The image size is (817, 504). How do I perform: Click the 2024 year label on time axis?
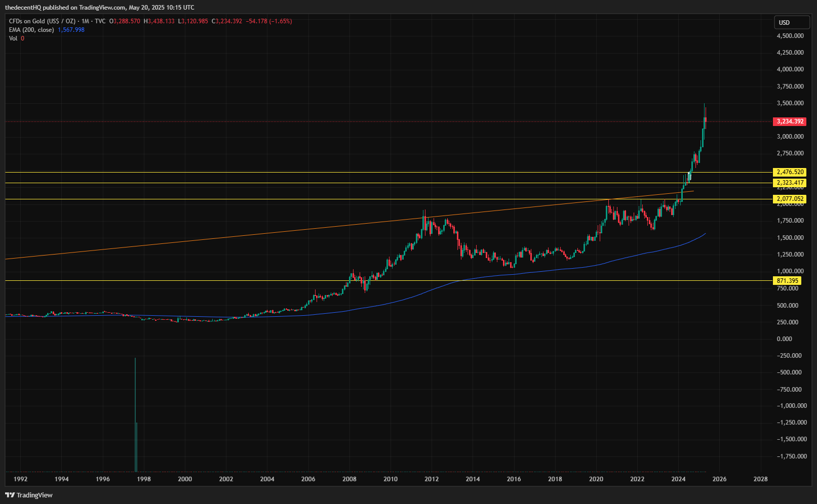point(678,479)
